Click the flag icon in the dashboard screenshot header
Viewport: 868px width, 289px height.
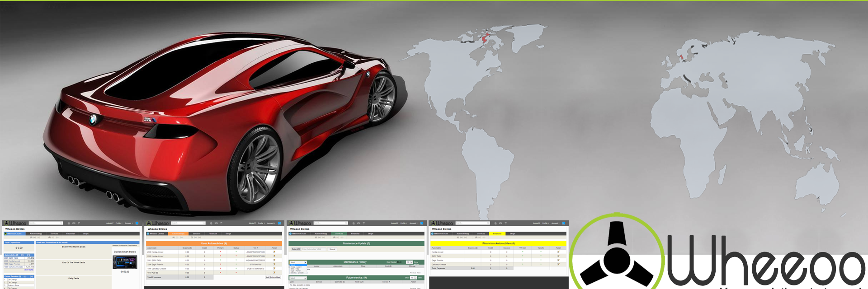[79, 223]
